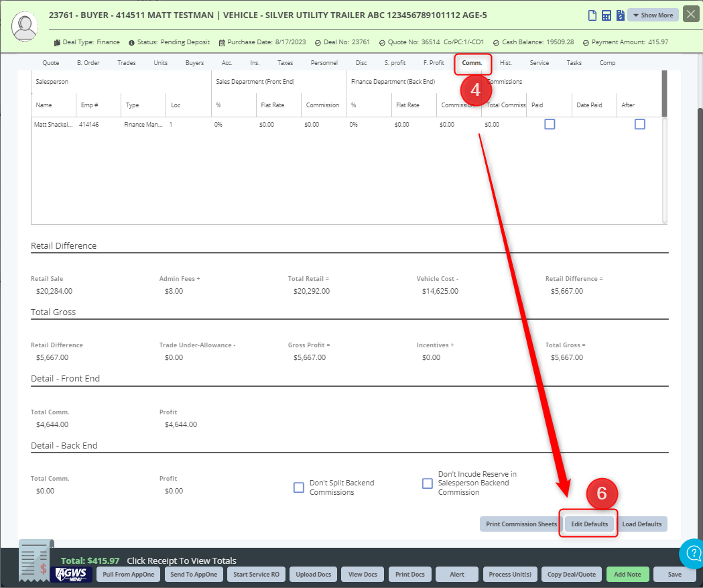703x588 pixels.
Task: Click the dollar invoice document icon
Action: tap(620, 15)
